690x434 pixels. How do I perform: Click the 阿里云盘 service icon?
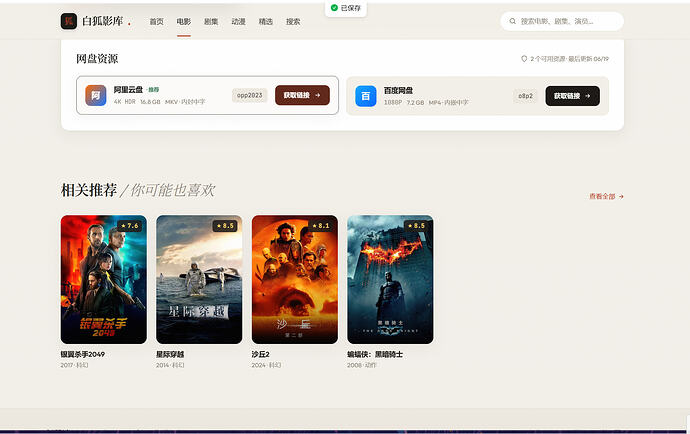95,96
